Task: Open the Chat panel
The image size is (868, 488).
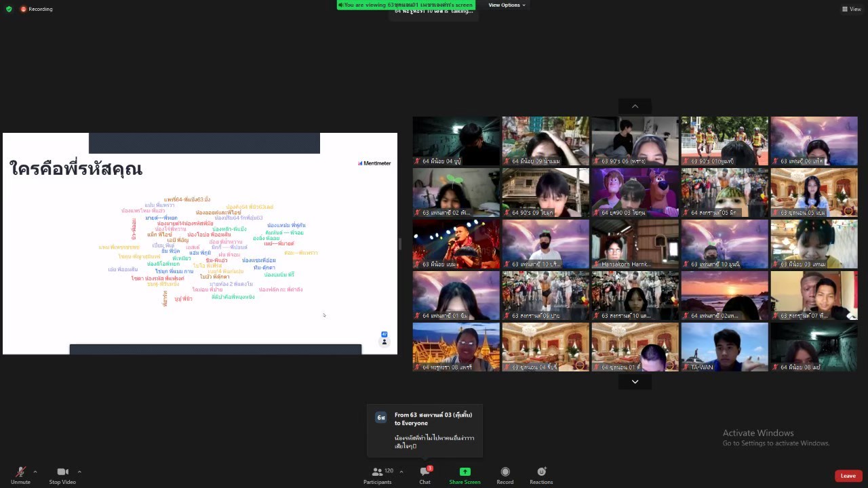Action: [425, 474]
